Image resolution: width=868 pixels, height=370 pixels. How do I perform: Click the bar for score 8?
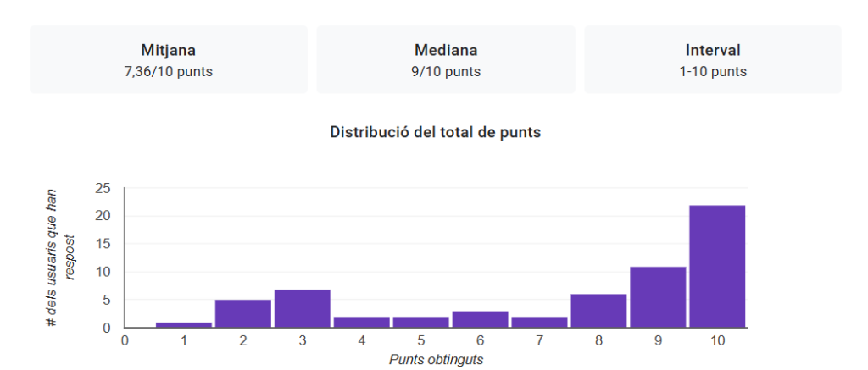[598, 311]
